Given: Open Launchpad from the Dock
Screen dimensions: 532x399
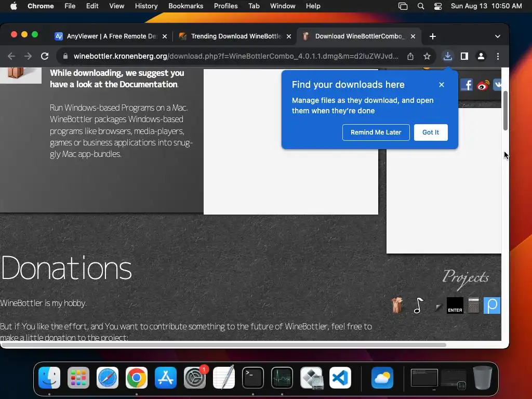Looking at the screenshot, I should click(x=78, y=378).
